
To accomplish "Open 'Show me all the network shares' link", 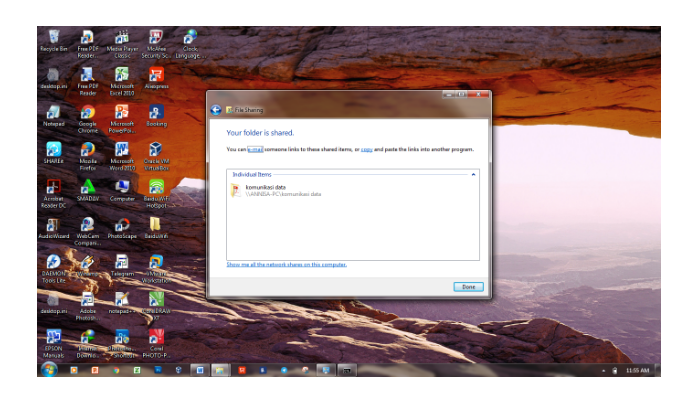I will [x=286, y=265].
